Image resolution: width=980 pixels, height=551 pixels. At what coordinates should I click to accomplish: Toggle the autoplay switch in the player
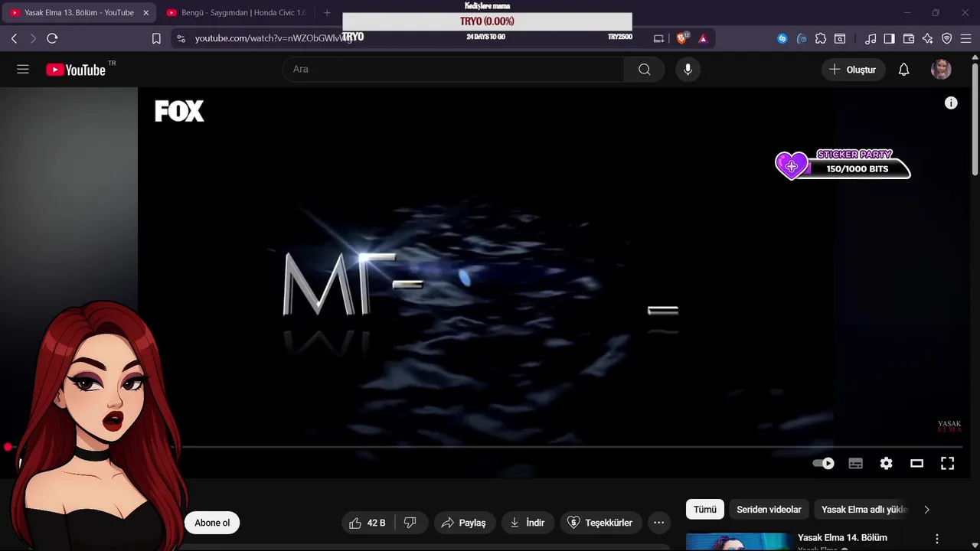click(x=823, y=463)
